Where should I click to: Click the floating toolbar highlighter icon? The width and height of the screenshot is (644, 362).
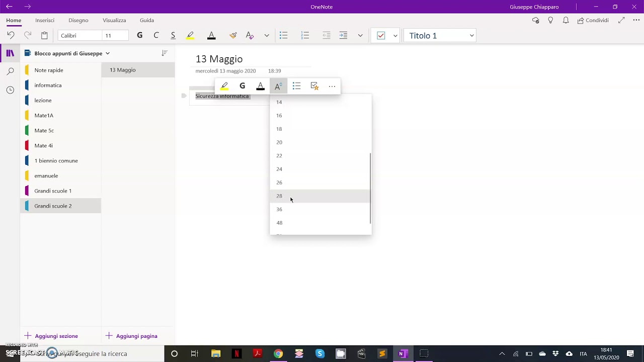224,86
